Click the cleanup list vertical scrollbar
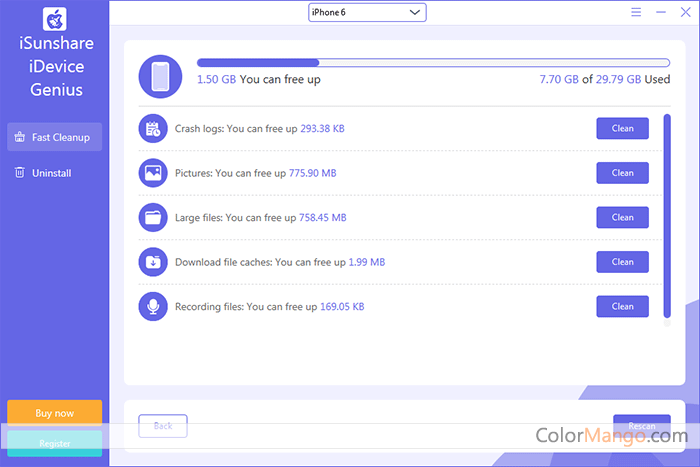This screenshot has height=467, width=700. (x=667, y=216)
